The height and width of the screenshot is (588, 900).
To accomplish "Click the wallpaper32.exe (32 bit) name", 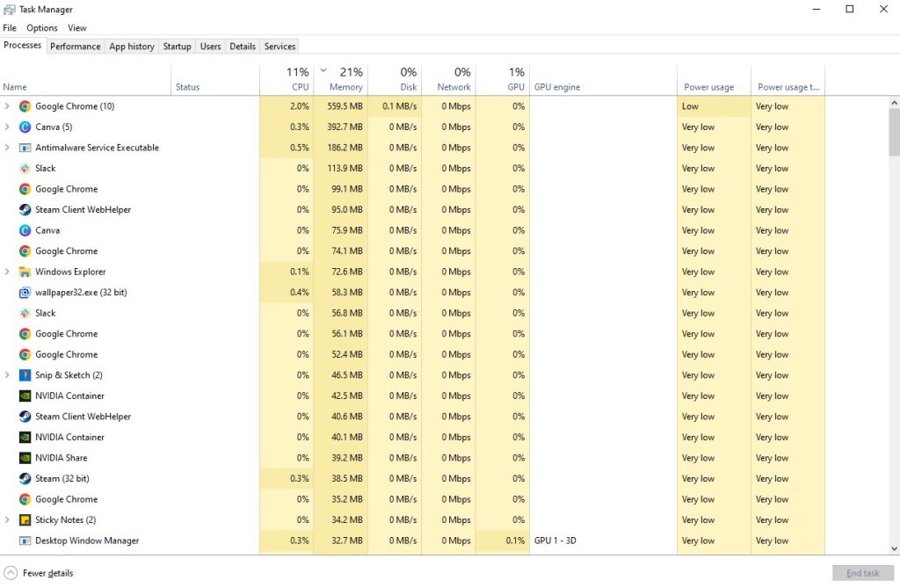I will pyautogui.click(x=81, y=293).
